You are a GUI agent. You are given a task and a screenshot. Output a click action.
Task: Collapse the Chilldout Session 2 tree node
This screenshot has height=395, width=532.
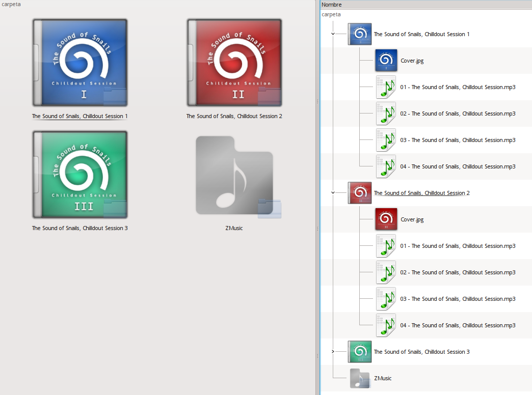[x=333, y=192]
